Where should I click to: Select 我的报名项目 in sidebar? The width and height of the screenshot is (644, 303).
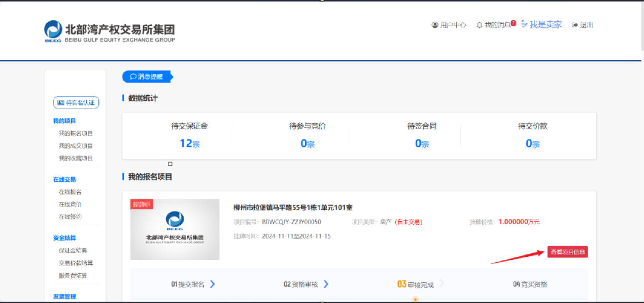(76, 134)
